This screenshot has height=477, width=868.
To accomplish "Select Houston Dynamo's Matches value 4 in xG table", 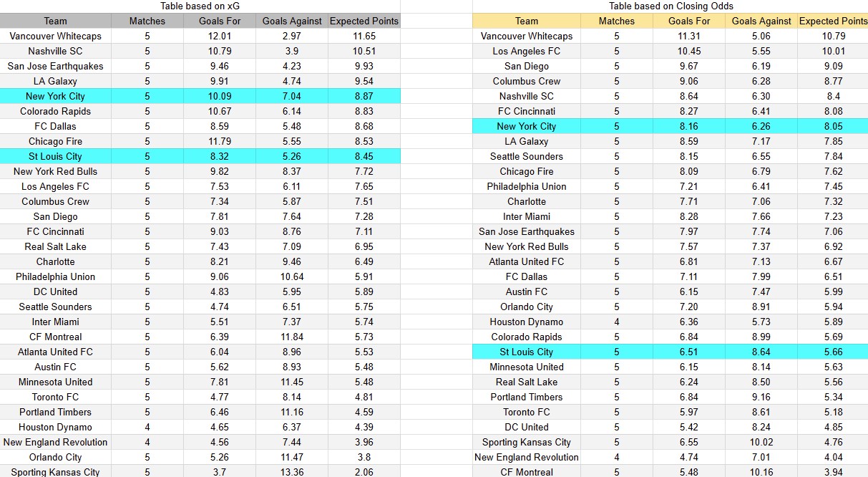I will click(x=146, y=427).
